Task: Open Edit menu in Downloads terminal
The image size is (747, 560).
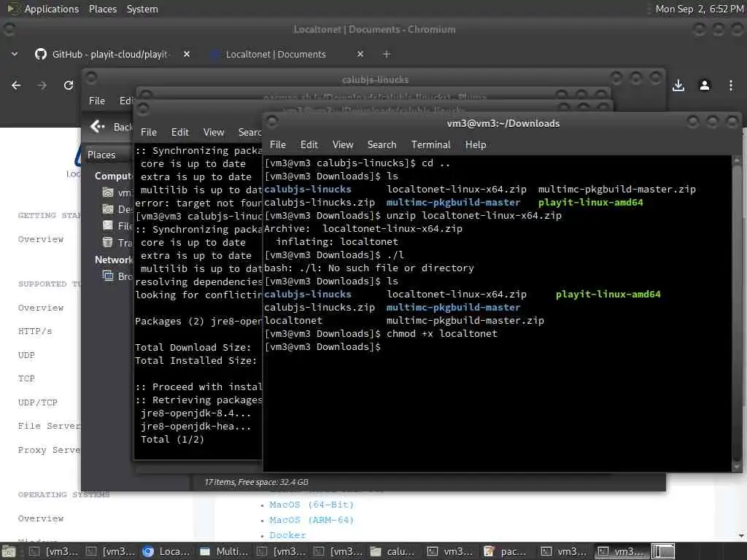Action: 309,144
